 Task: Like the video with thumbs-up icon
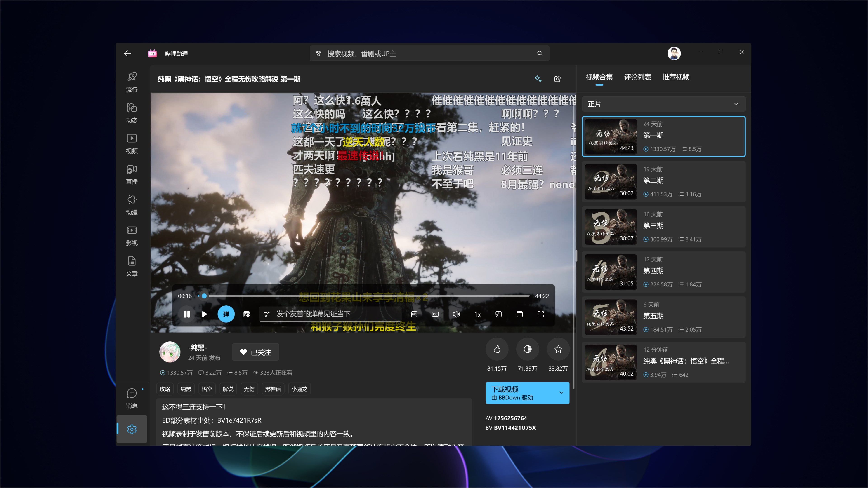(x=497, y=349)
